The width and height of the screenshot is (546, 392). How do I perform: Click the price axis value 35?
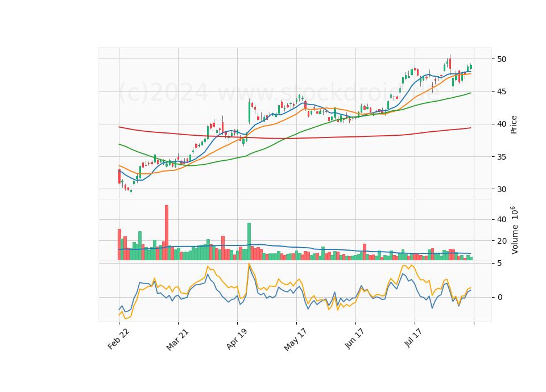tap(502, 157)
